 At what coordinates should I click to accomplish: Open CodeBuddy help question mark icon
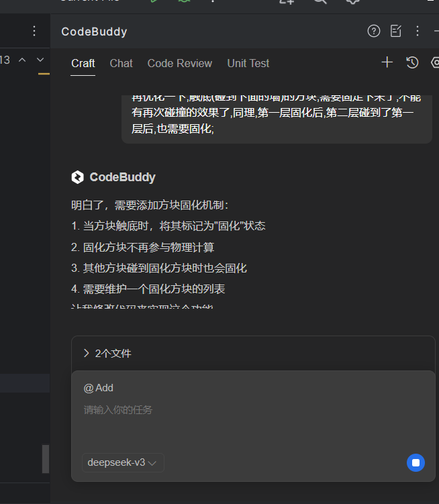374,31
